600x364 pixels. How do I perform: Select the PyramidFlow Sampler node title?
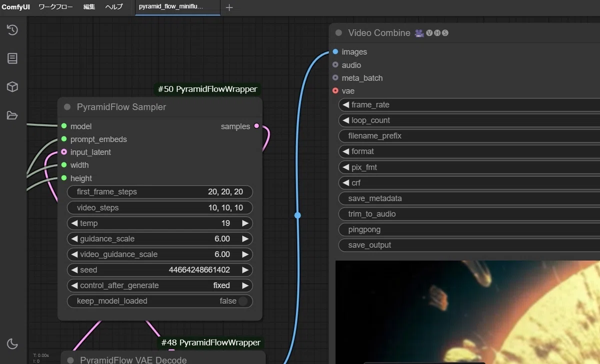pos(121,107)
